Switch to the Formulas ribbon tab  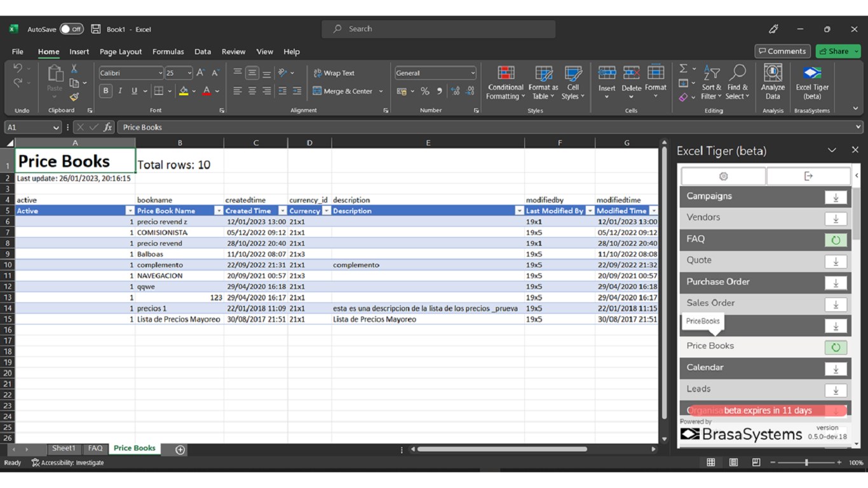(x=168, y=51)
